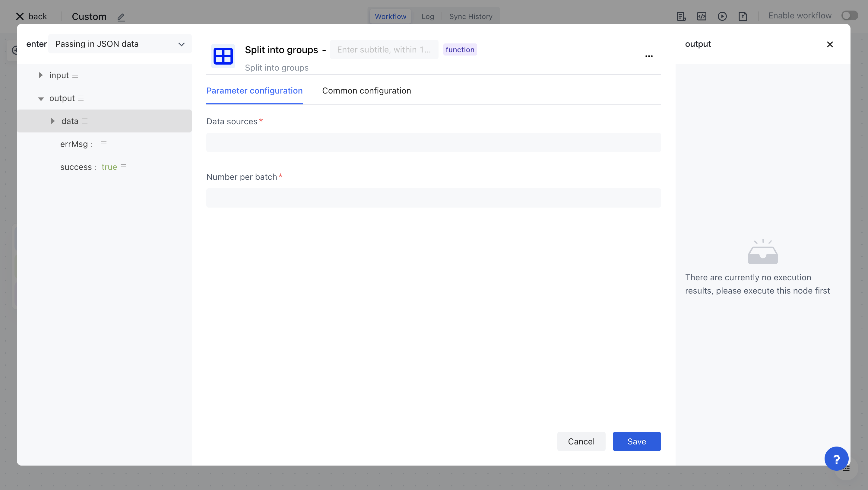Collapse the output tree node

pyautogui.click(x=41, y=98)
